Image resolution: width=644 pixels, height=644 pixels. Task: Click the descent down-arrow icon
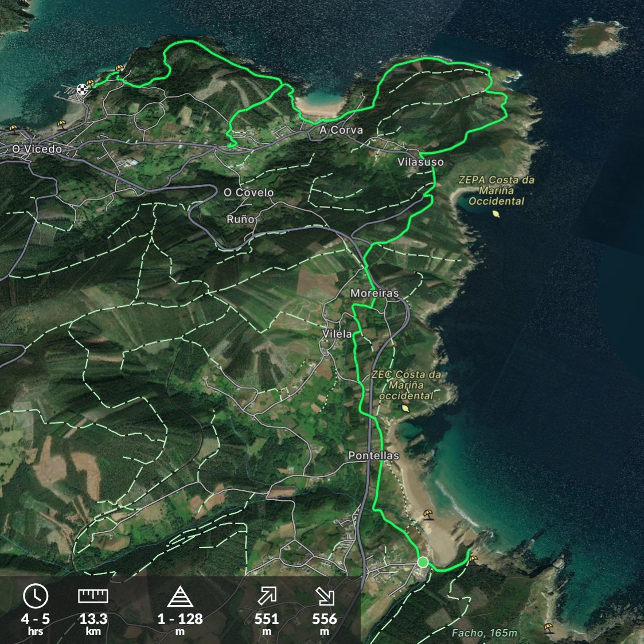coord(325,596)
